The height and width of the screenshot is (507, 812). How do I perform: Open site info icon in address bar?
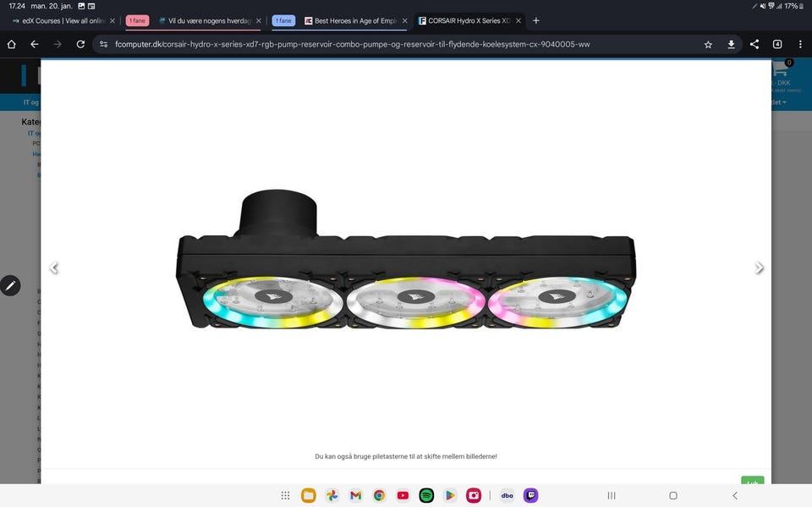(103, 45)
